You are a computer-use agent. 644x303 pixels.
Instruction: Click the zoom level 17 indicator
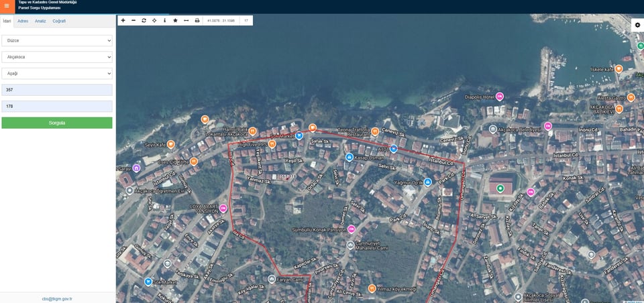click(246, 21)
